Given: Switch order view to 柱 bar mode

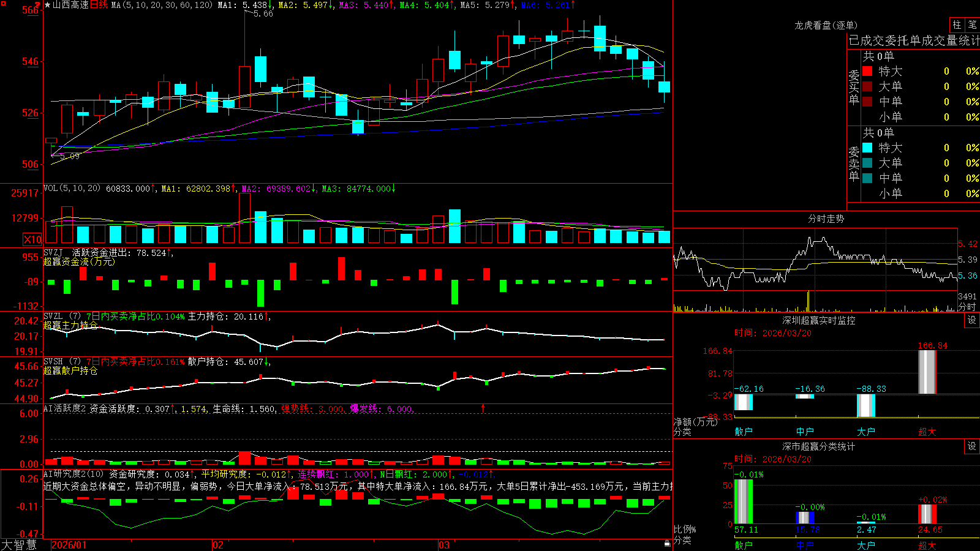Looking at the screenshot, I should coord(957,24).
